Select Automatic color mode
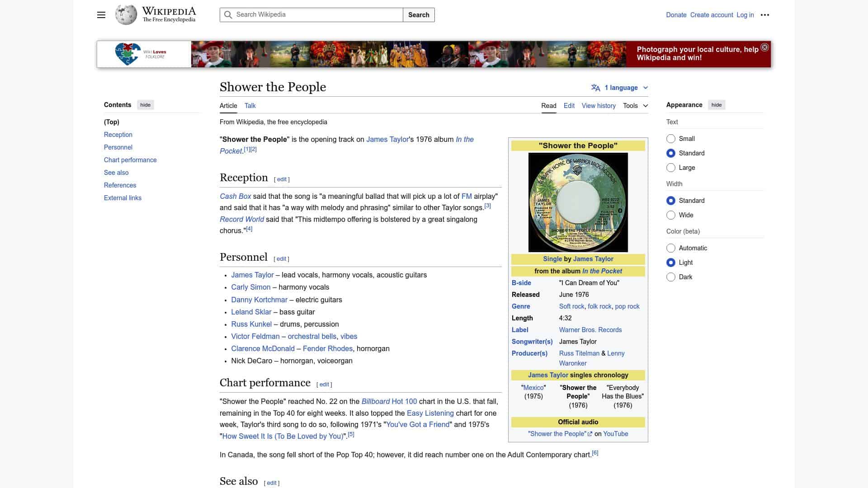The width and height of the screenshot is (868, 488). pos(671,248)
